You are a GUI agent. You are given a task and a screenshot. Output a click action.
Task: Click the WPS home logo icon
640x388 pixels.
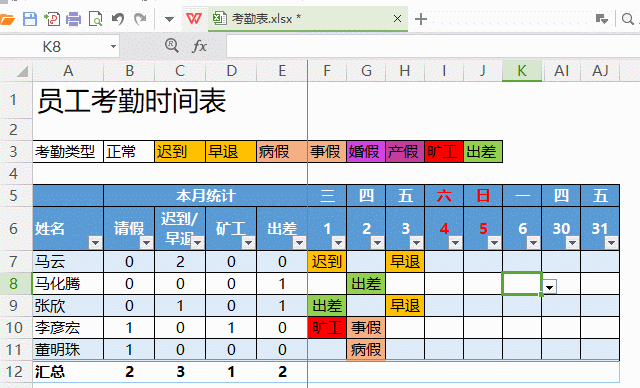pyautogui.click(x=194, y=18)
